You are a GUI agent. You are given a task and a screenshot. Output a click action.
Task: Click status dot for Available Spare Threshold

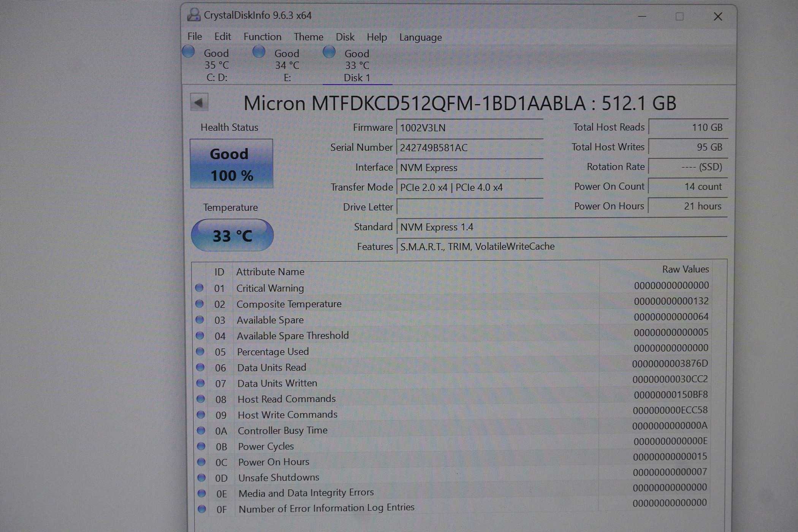tap(200, 336)
